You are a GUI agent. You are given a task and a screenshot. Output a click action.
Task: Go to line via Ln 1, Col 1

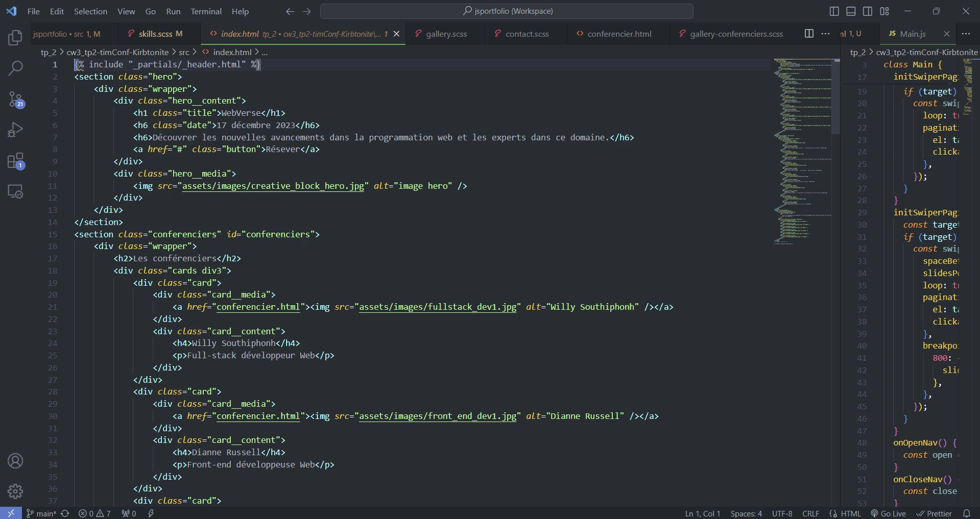pos(703,513)
